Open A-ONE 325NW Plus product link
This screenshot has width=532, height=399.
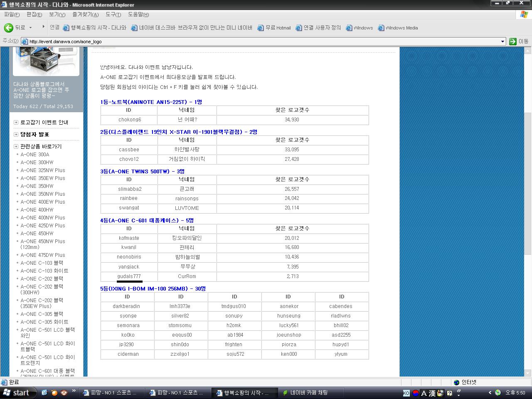tap(43, 170)
